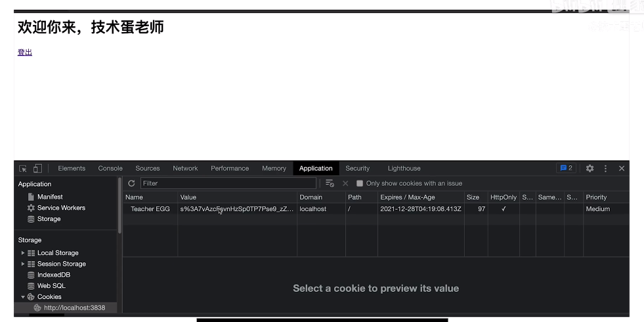The width and height of the screenshot is (644, 322).
Task: Sort cookies by Domain column header
Action: [321, 197]
